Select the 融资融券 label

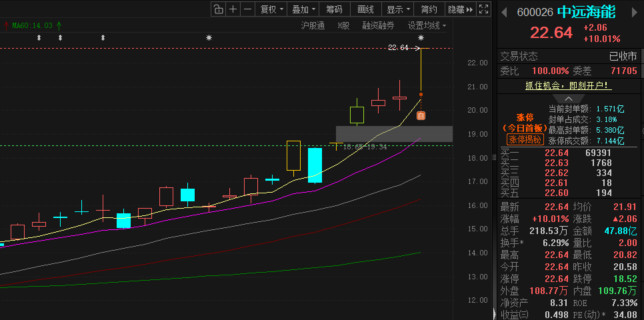(x=378, y=26)
